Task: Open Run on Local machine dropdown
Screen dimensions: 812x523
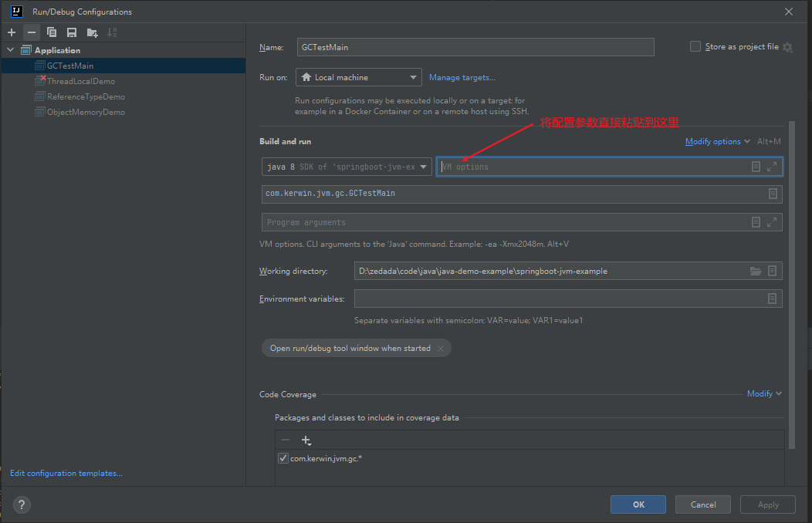Action: tap(359, 78)
